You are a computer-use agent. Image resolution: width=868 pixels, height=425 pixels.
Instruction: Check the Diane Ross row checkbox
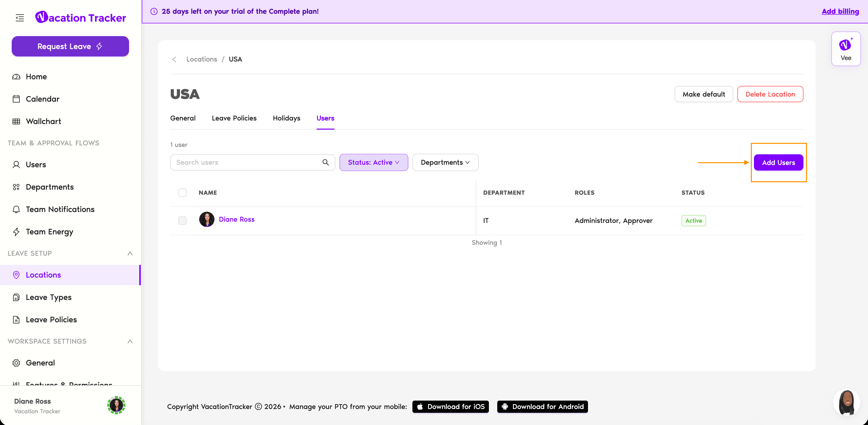coord(182,221)
